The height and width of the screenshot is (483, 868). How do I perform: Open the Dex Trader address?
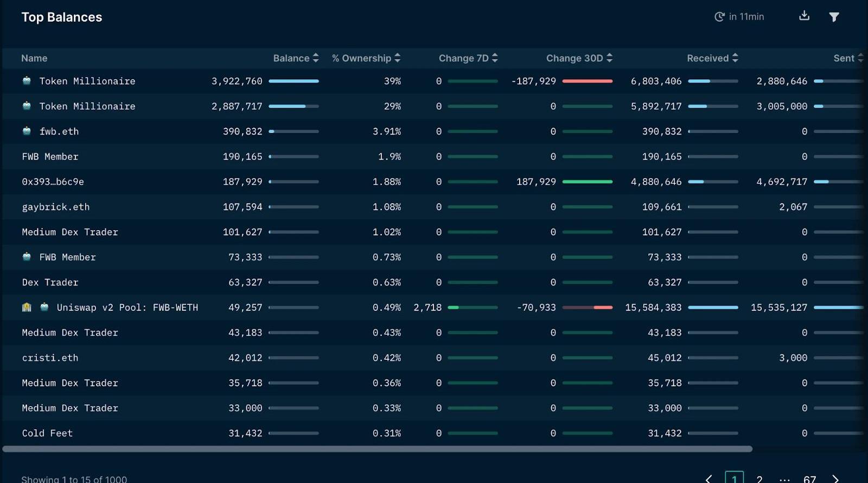click(x=50, y=282)
